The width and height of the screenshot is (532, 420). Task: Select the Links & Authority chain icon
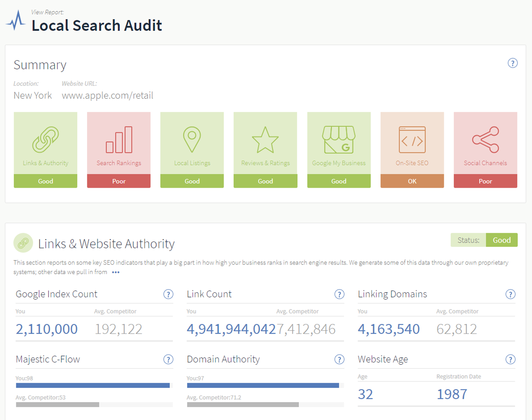pyautogui.click(x=45, y=140)
